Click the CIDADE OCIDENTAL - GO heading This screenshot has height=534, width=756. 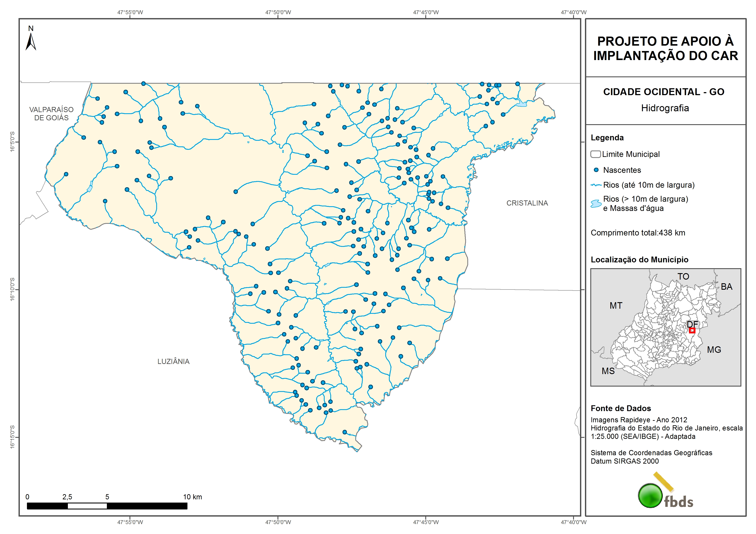click(664, 92)
